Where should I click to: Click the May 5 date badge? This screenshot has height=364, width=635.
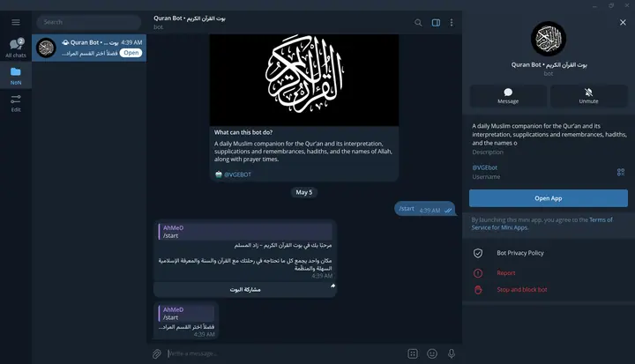coord(303,192)
